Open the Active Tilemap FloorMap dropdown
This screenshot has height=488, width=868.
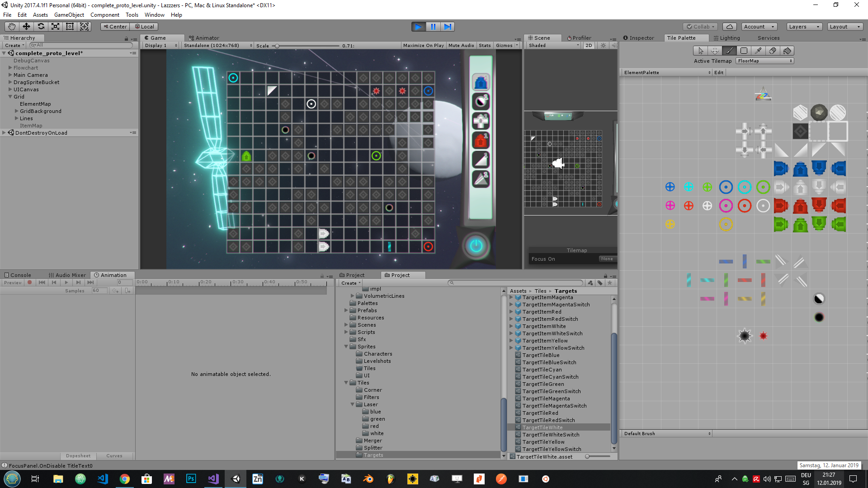(765, 61)
